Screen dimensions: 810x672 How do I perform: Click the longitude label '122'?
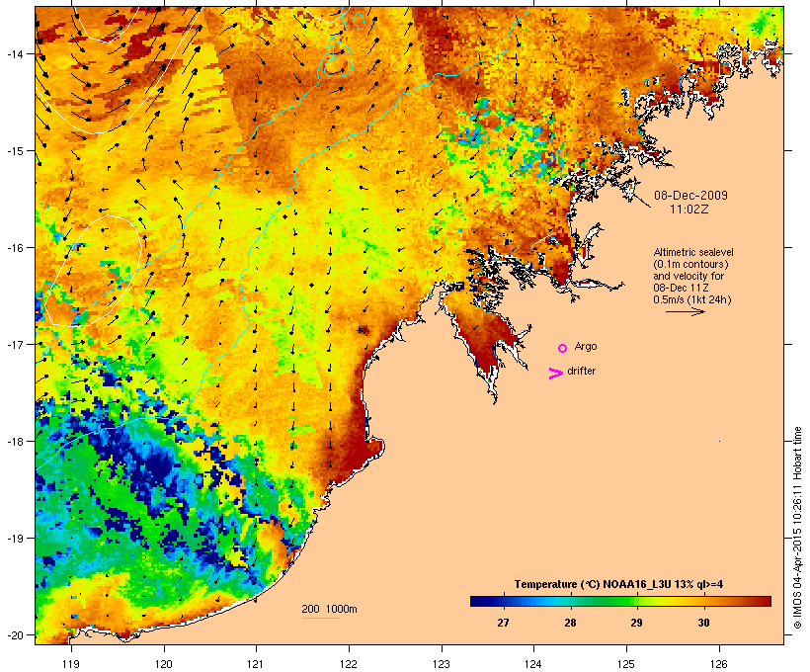coord(349,664)
